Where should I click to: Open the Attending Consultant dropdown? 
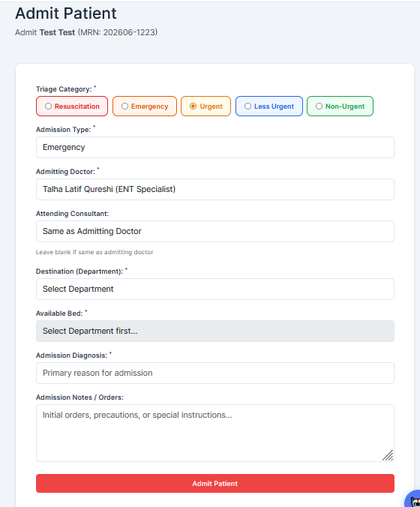click(215, 232)
